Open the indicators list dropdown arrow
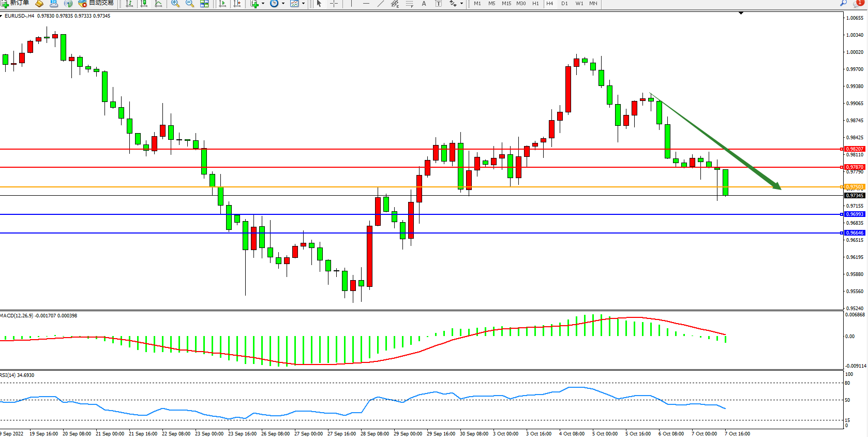 pos(263,4)
